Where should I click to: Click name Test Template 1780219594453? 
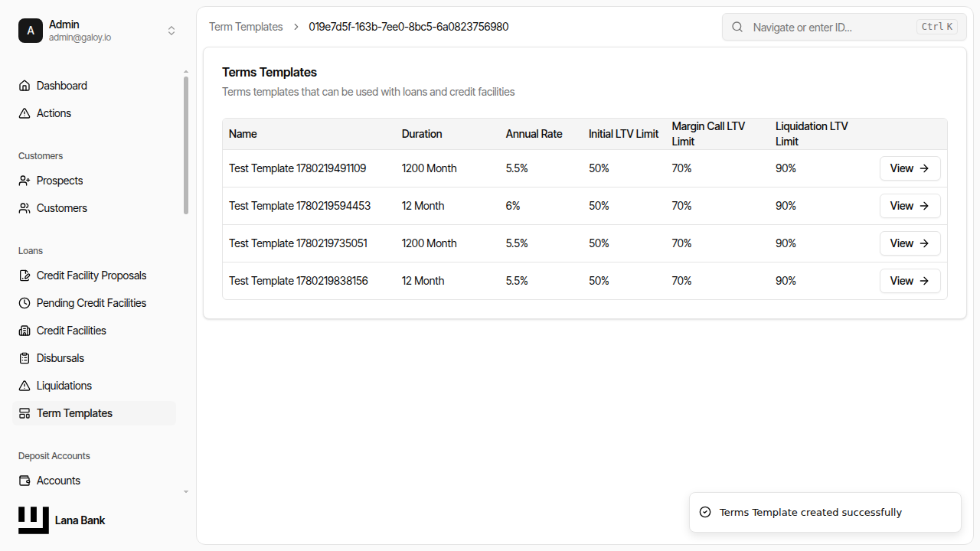[299, 206]
